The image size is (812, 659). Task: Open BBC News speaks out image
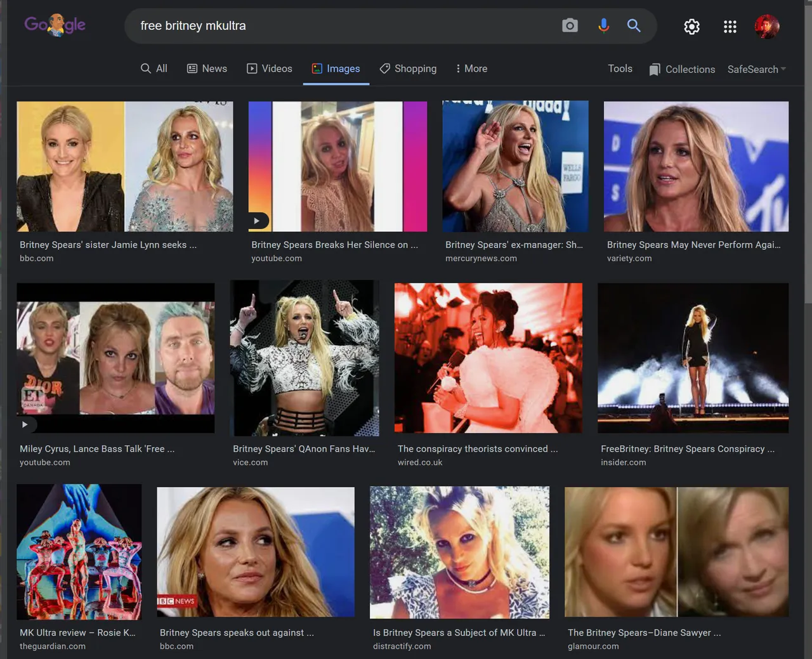(256, 552)
